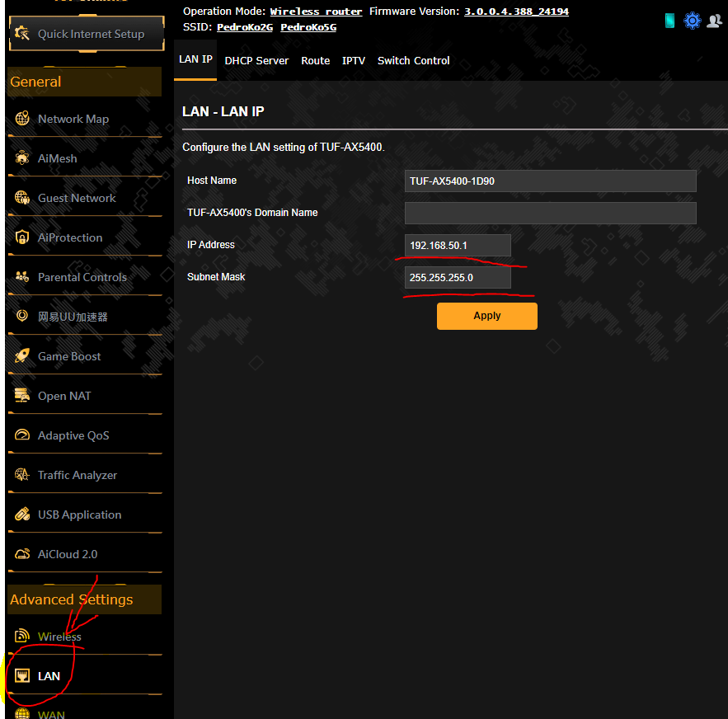Click the Adaptive QoS gauge icon
Image resolution: width=728 pixels, height=719 pixels.
(21, 435)
